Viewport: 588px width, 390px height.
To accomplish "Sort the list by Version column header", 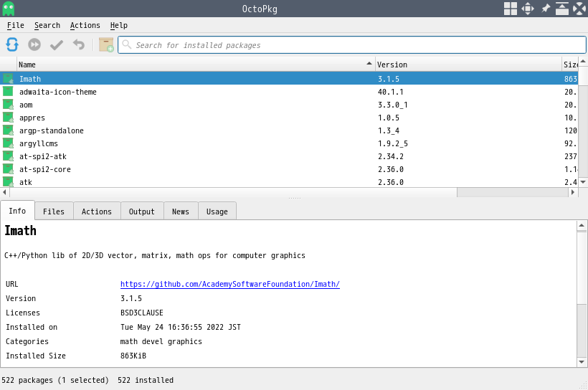I will [x=468, y=65].
